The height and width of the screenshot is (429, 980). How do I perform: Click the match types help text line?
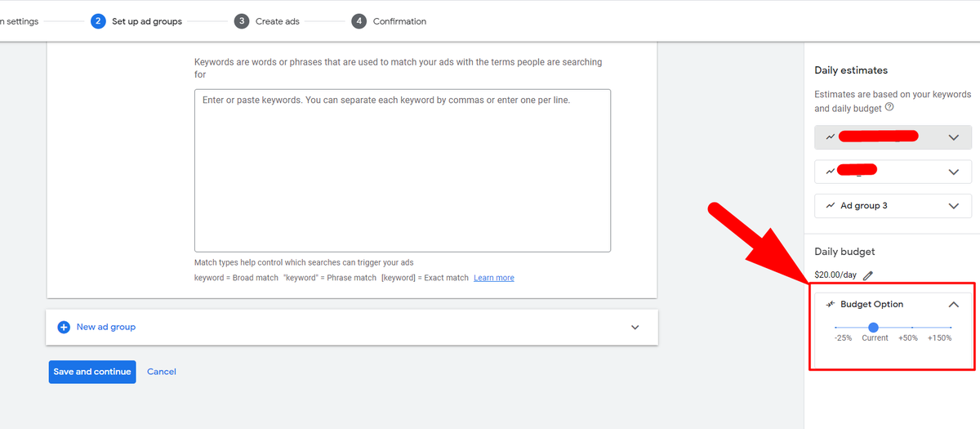[x=304, y=262]
